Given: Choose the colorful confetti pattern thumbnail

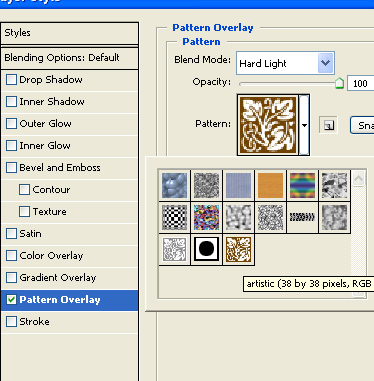Looking at the screenshot, I should click(206, 217).
